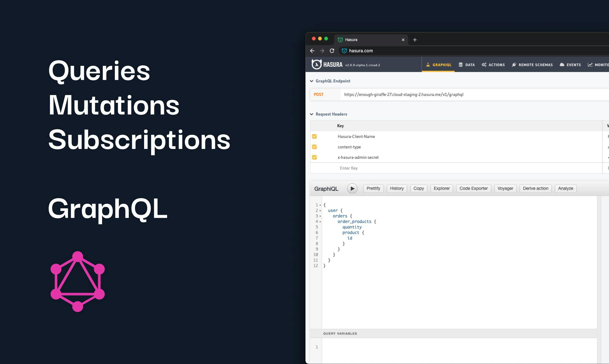Viewport: 609px width, 364px height.
Task: Fold line 1 of the query
Action: pos(320,205)
